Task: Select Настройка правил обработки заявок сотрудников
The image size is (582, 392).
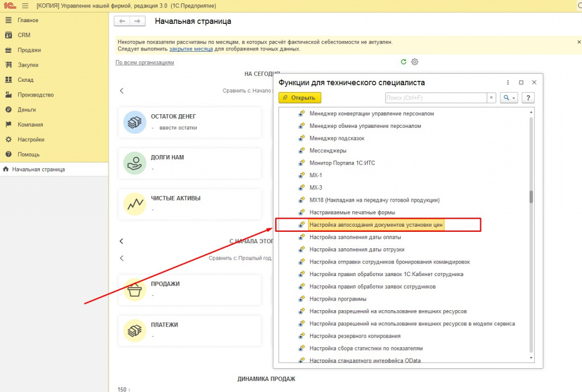Action: [373, 287]
